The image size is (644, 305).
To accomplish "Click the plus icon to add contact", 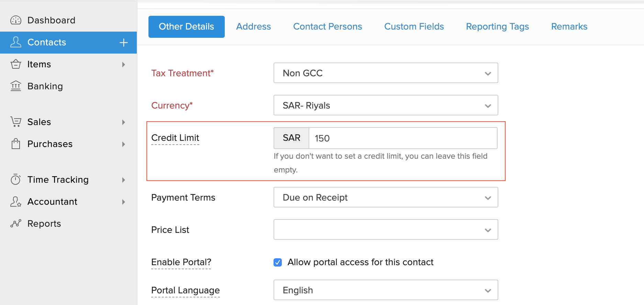I will tap(123, 43).
